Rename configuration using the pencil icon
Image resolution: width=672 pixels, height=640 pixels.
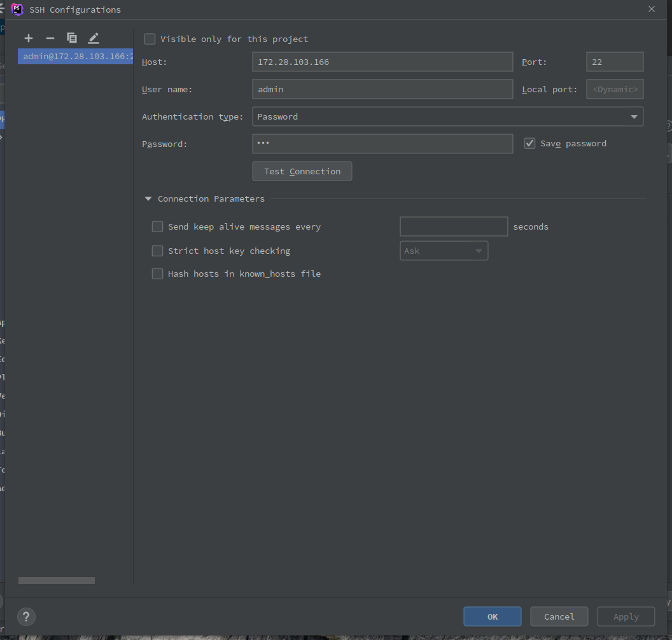click(94, 38)
